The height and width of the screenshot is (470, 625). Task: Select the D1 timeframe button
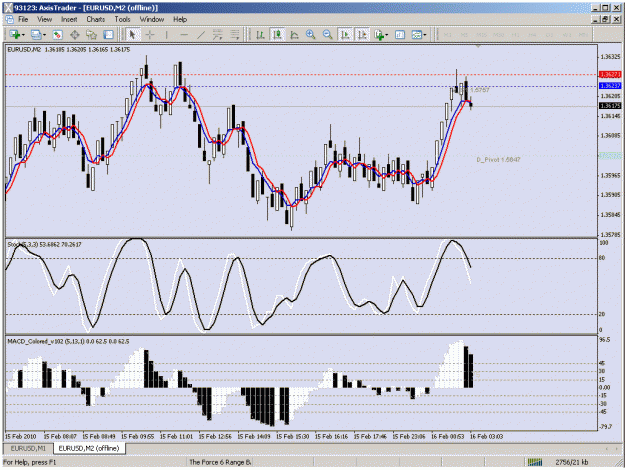[550, 35]
